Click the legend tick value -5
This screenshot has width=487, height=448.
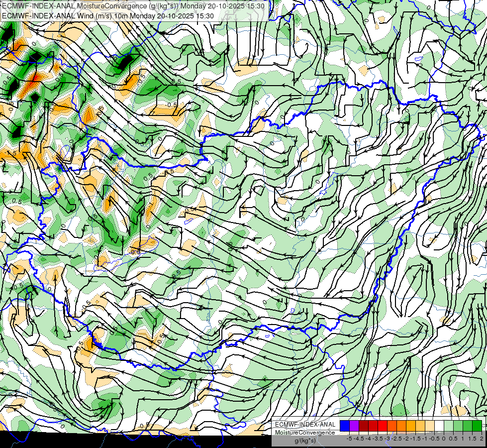[x=349, y=439]
